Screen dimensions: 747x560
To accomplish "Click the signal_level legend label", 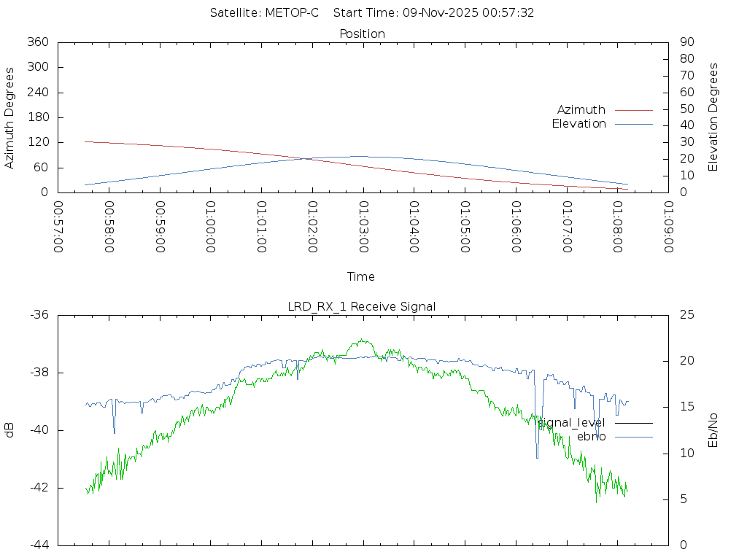I will pyautogui.click(x=571, y=423).
